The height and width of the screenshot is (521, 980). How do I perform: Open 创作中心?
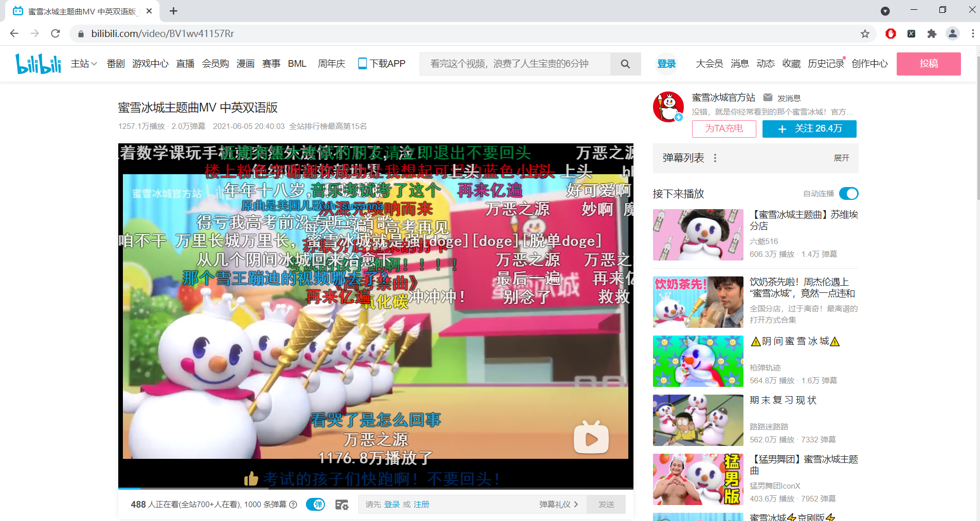[869, 64]
